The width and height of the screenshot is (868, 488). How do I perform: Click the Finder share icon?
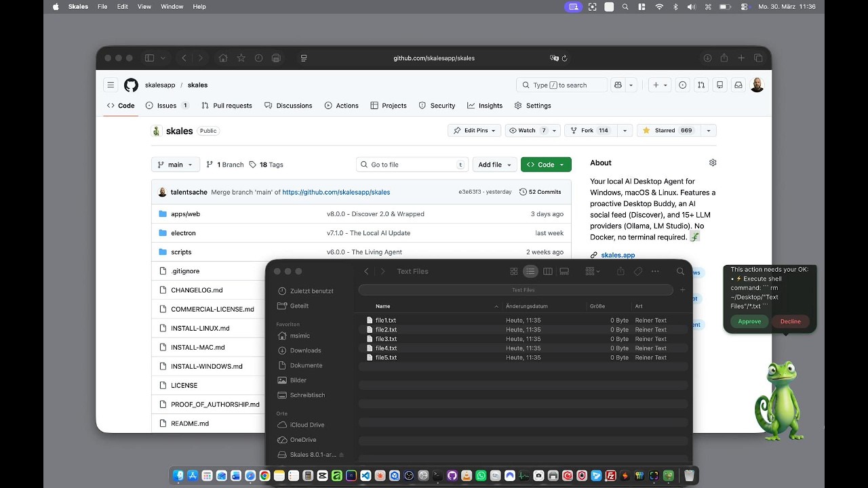pos(620,271)
